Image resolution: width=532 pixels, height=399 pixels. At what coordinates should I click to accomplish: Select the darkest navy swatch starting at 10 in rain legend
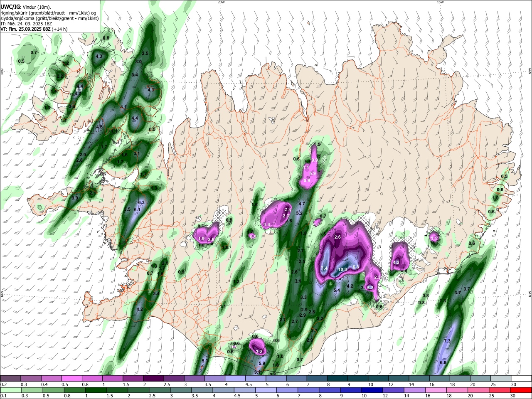tap(372, 390)
